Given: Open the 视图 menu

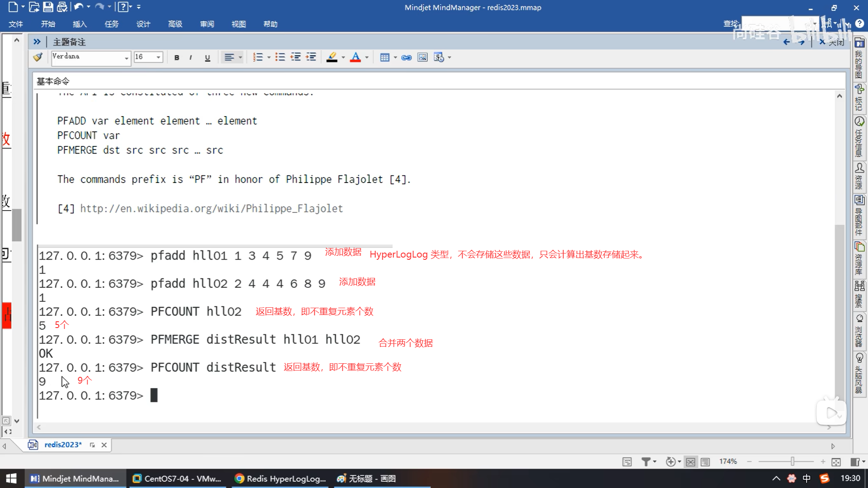Looking at the screenshot, I should coord(238,24).
